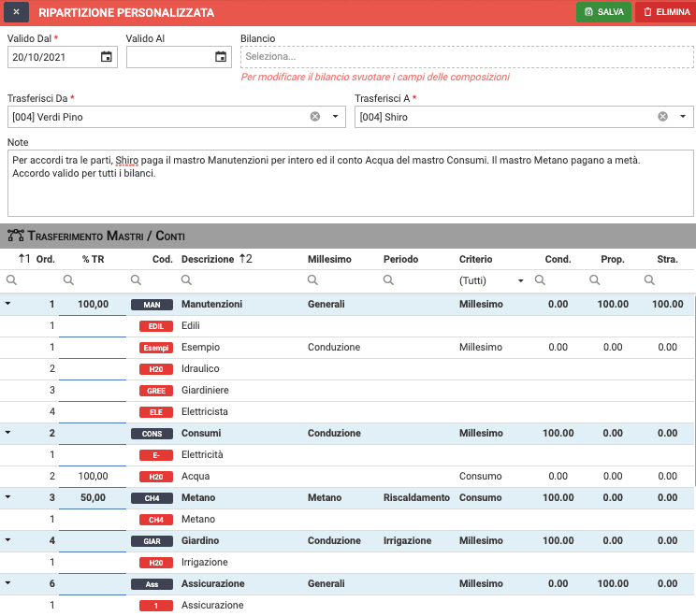
Task: Open the Bilancio Seleziona field
Action: 467,57
